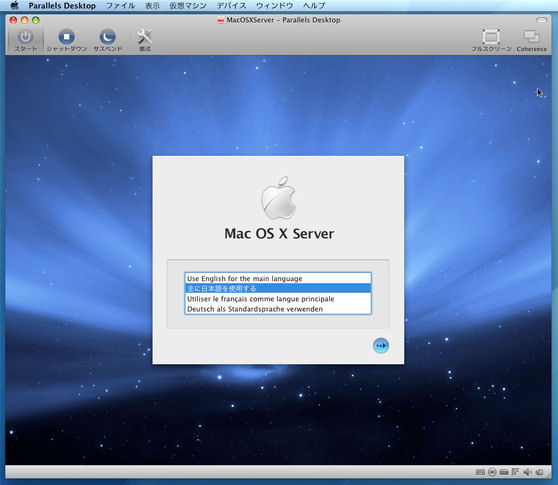
Task: Click the シャットダウン stop icon
Action: (67, 37)
